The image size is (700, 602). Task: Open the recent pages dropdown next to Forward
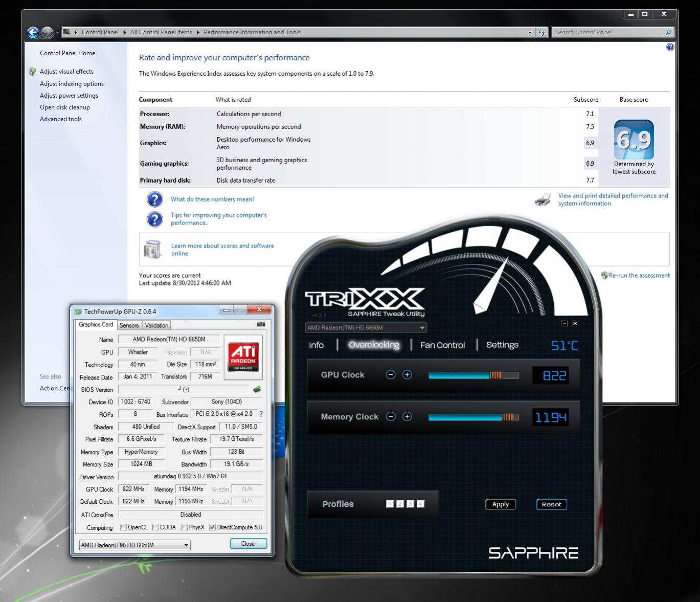(57, 32)
